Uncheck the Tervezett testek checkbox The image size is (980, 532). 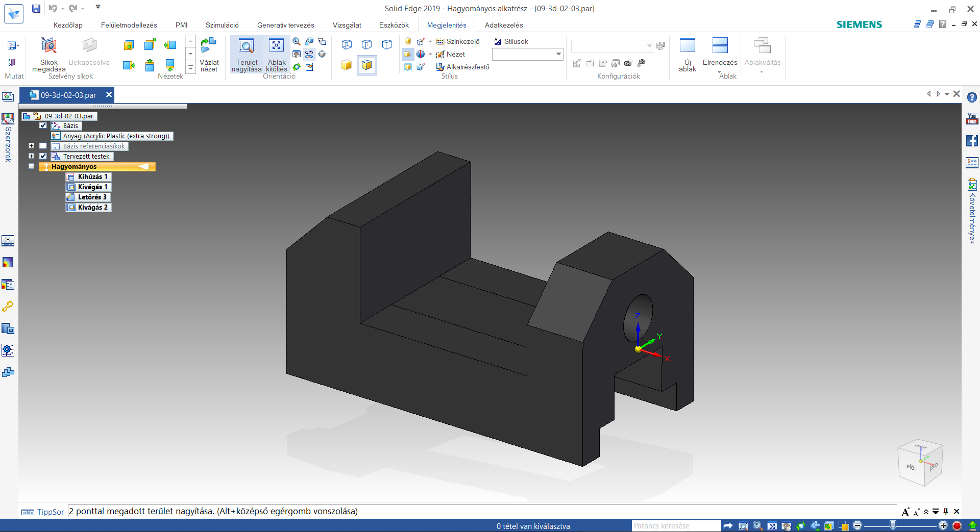point(43,156)
